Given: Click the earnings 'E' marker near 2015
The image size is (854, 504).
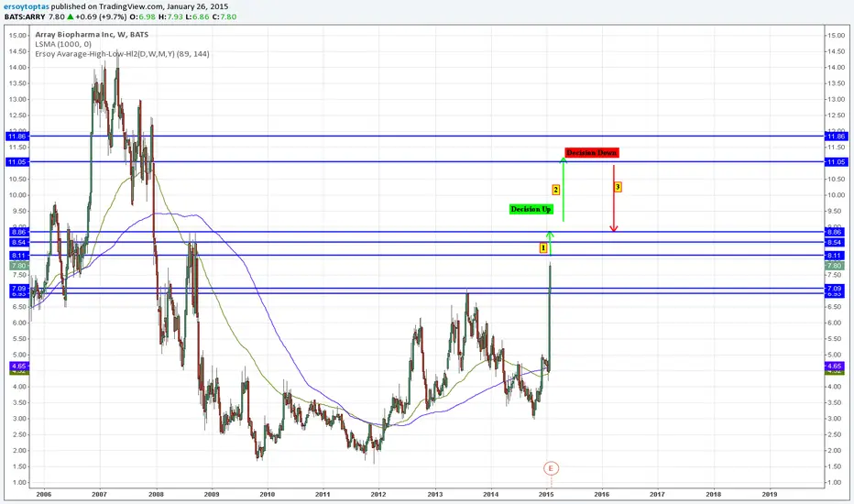Looking at the screenshot, I should [551, 468].
